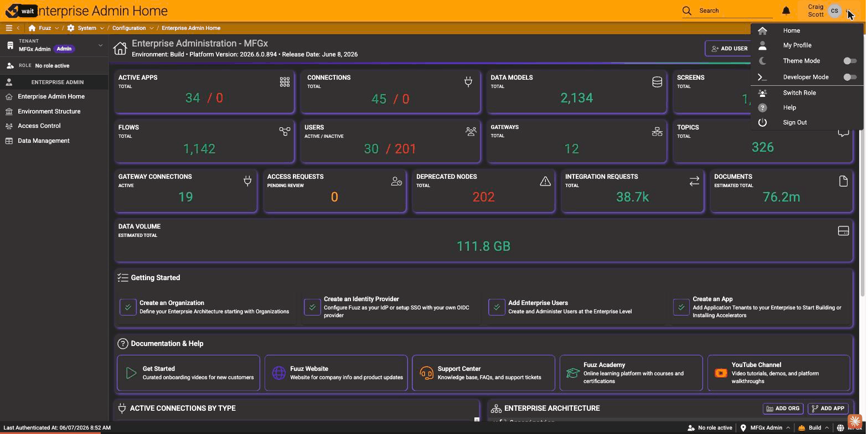Click the sidebar collapse back arrow

(18, 28)
